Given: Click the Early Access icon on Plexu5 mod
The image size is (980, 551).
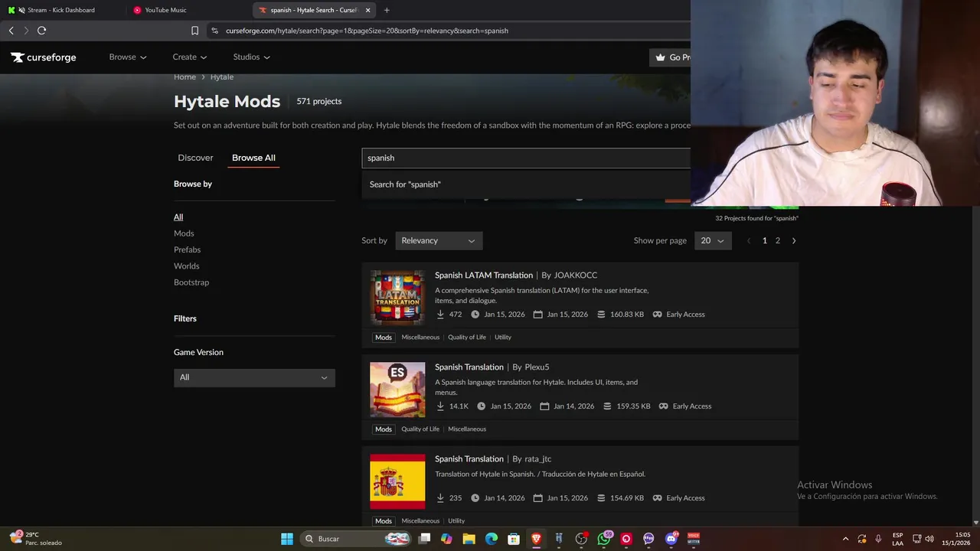Looking at the screenshot, I should 664,406.
